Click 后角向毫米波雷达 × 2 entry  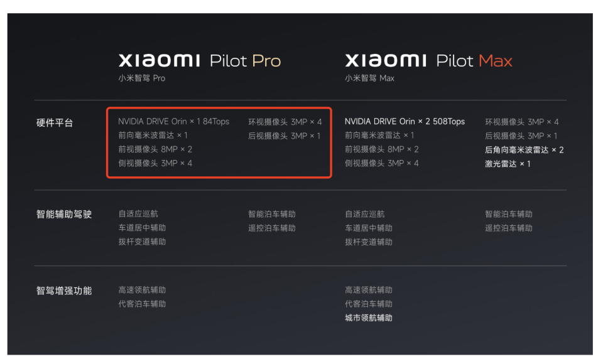[524, 150]
